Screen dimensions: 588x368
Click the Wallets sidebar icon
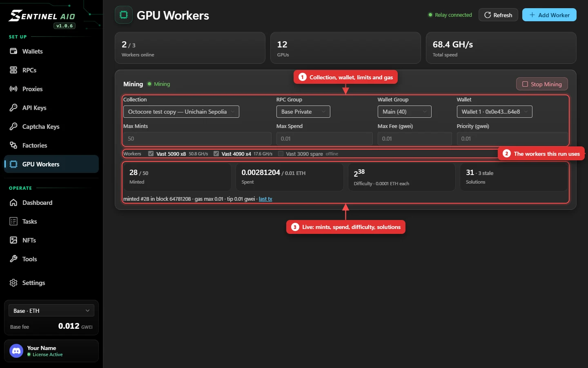click(x=13, y=51)
